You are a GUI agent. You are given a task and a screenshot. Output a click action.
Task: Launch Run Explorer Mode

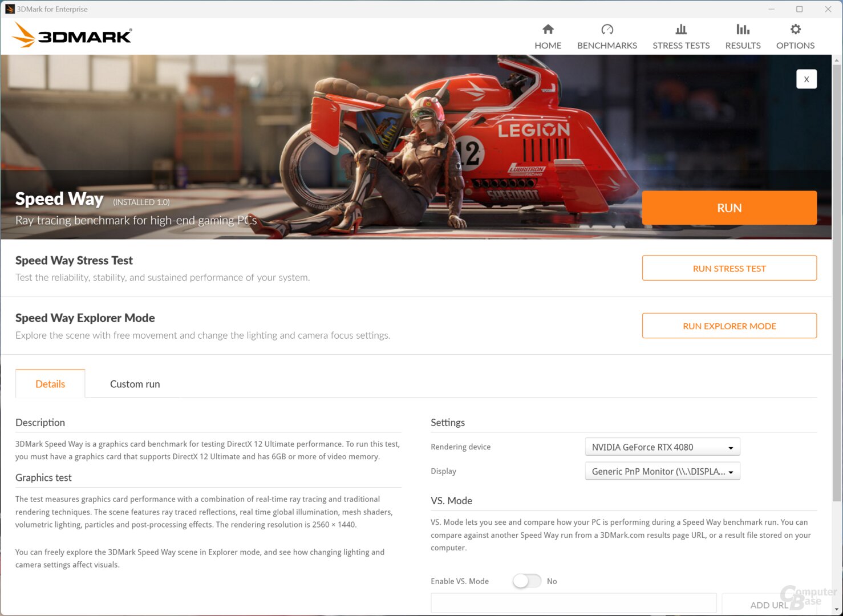click(729, 326)
